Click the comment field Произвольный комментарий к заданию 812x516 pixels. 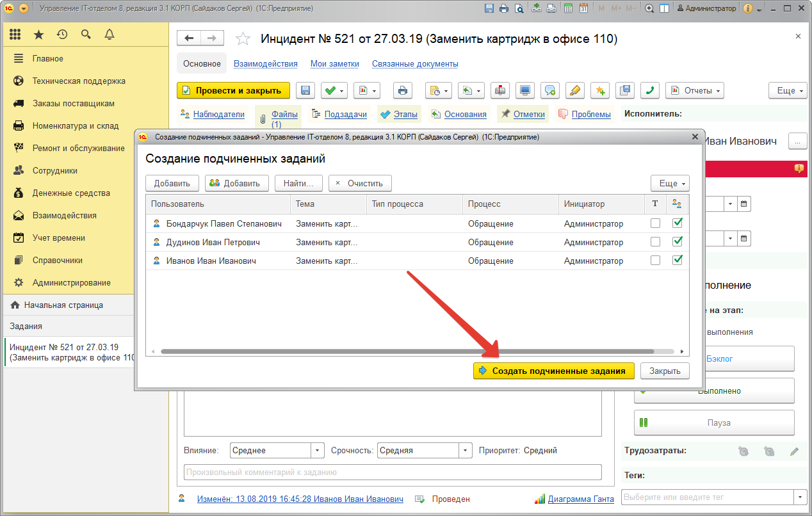(393, 472)
